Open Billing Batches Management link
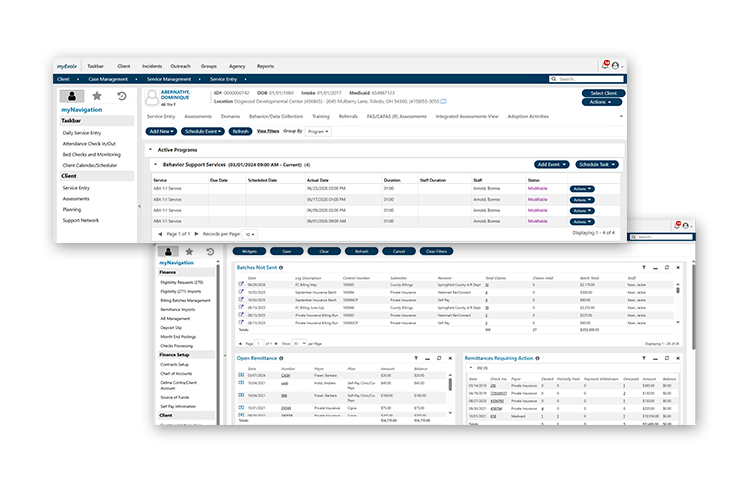This screenshot has width=750, height=500. (x=185, y=300)
